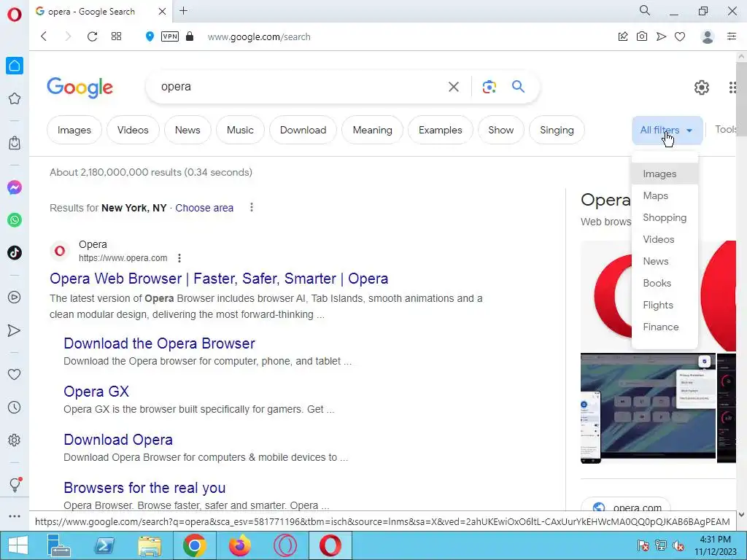Viewport: 747px width, 560px height.
Task: Add page to bookmarks heart icon
Action: point(680,36)
